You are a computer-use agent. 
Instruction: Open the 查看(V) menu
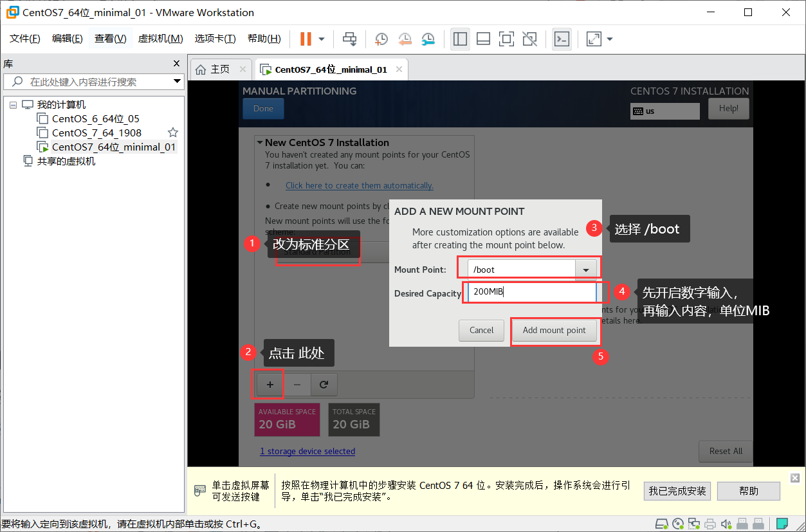(x=111, y=39)
